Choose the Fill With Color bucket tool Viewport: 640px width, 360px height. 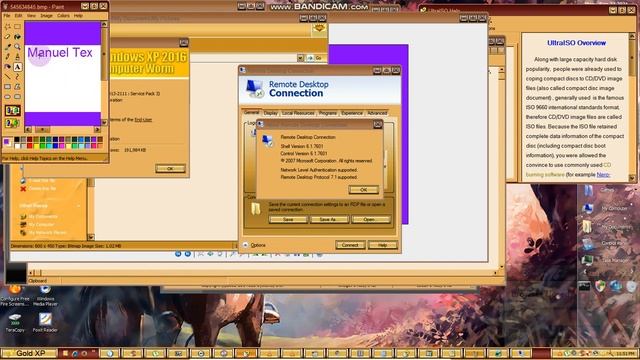(x=18, y=37)
